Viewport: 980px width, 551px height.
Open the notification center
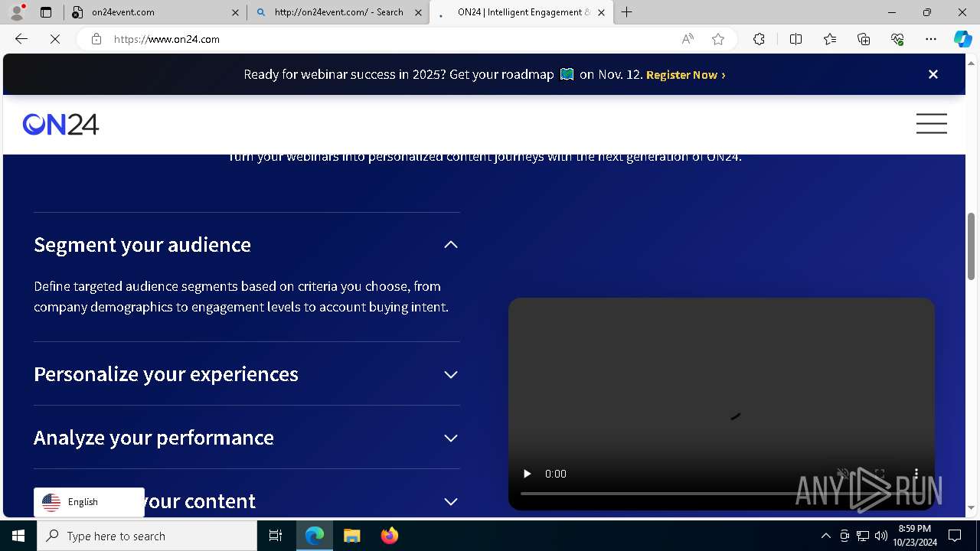[x=955, y=536]
